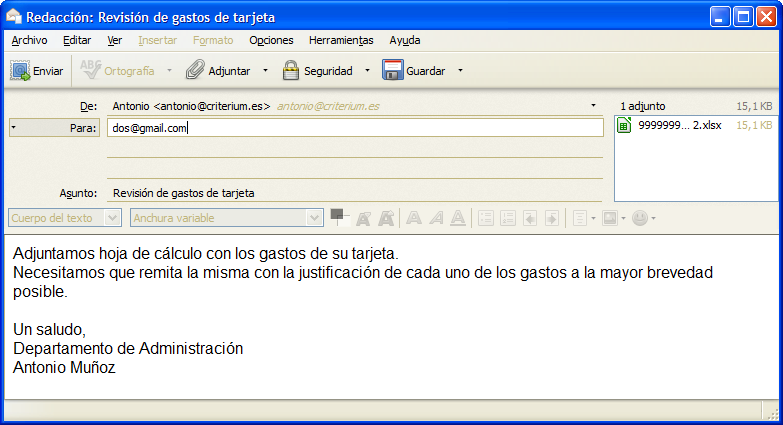Click the Enviar send icon

[20, 71]
